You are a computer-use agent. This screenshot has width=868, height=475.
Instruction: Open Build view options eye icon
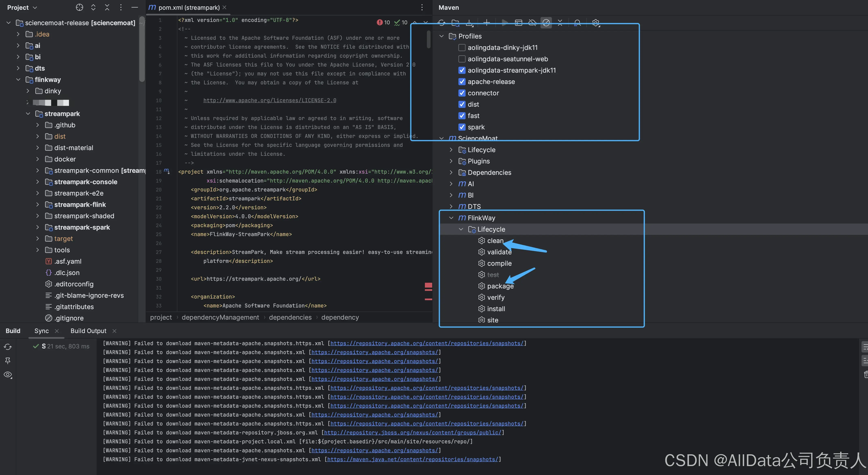click(x=8, y=375)
